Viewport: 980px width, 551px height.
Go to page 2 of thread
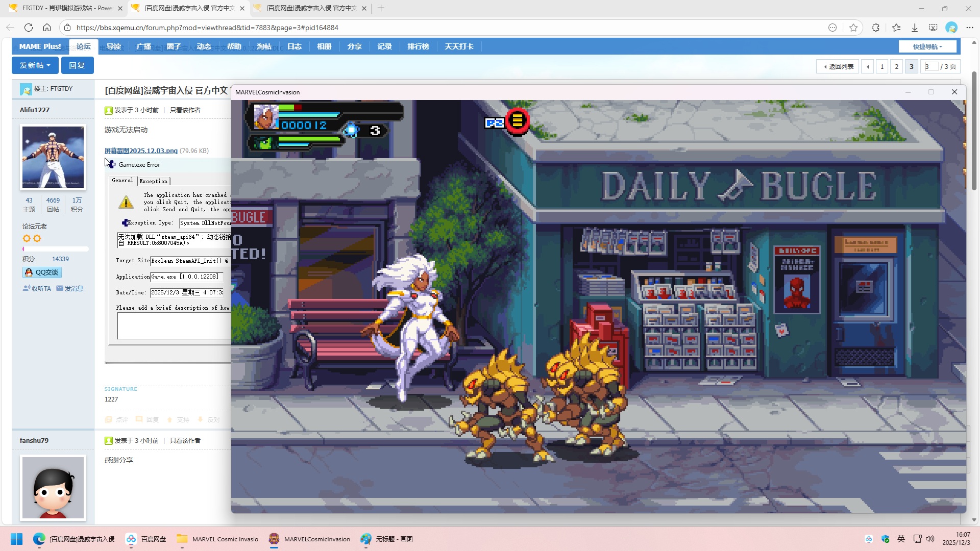tap(896, 66)
